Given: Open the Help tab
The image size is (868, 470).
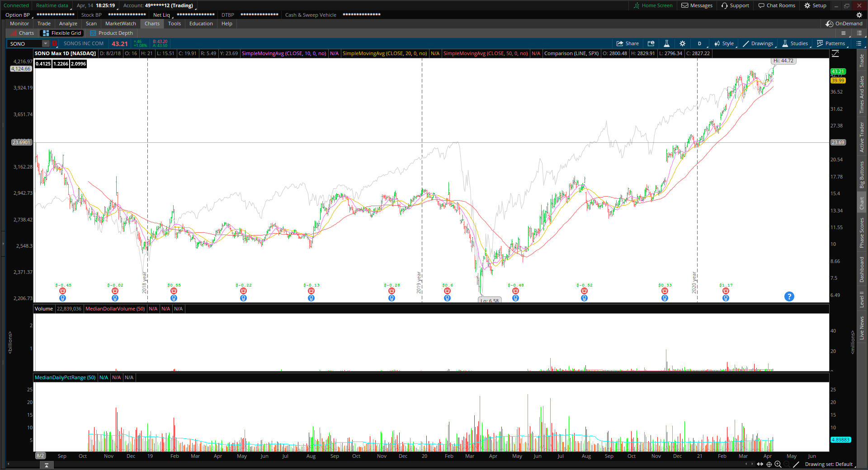Looking at the screenshot, I should pos(227,23).
